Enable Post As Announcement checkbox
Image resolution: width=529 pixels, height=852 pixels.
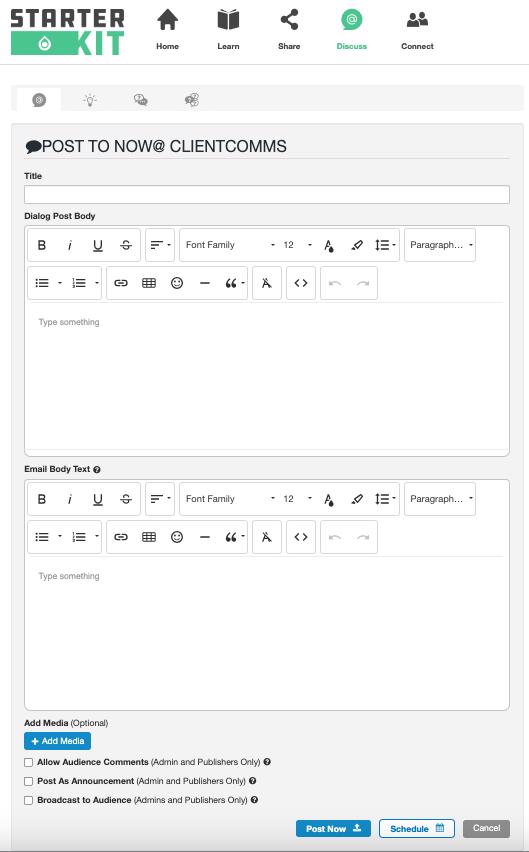[29, 781]
